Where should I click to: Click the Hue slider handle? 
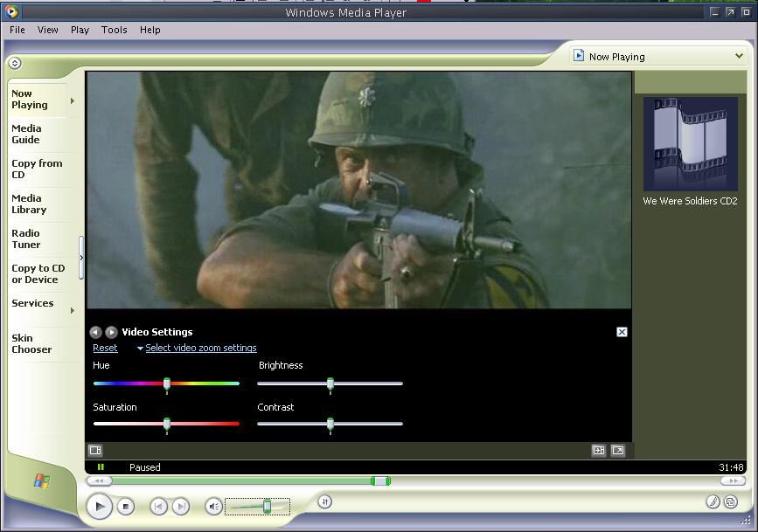[167, 384]
